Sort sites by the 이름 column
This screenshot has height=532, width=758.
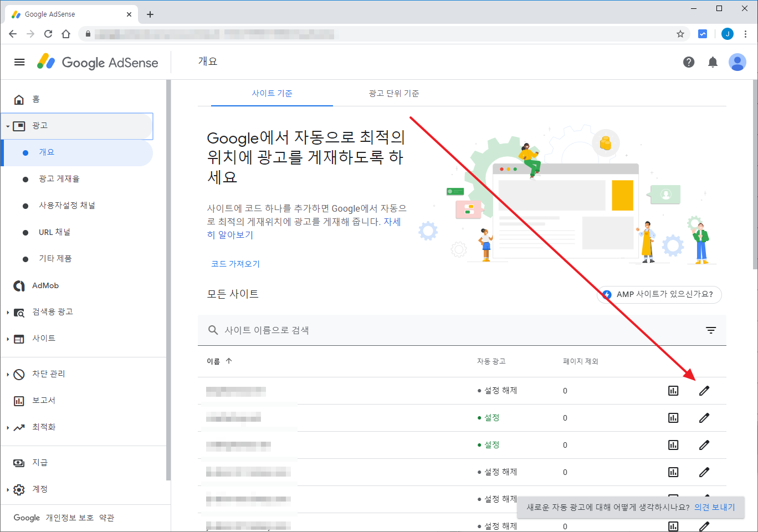coord(219,361)
